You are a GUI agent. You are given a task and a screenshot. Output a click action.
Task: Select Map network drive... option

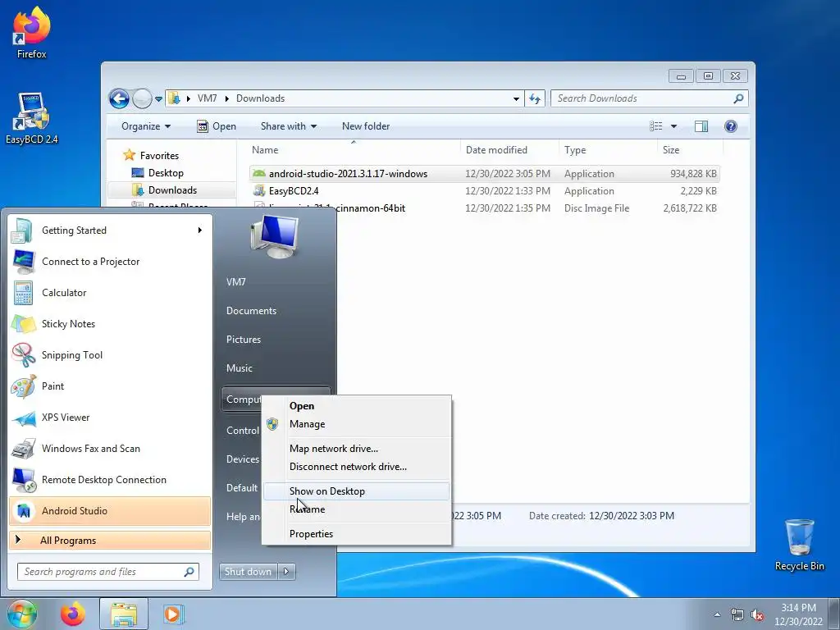[357, 449]
